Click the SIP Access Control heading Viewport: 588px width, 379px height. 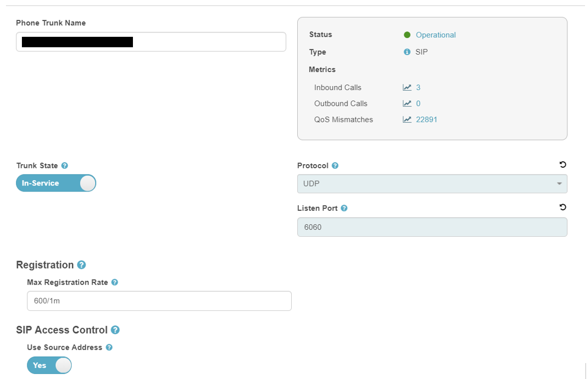coord(62,330)
